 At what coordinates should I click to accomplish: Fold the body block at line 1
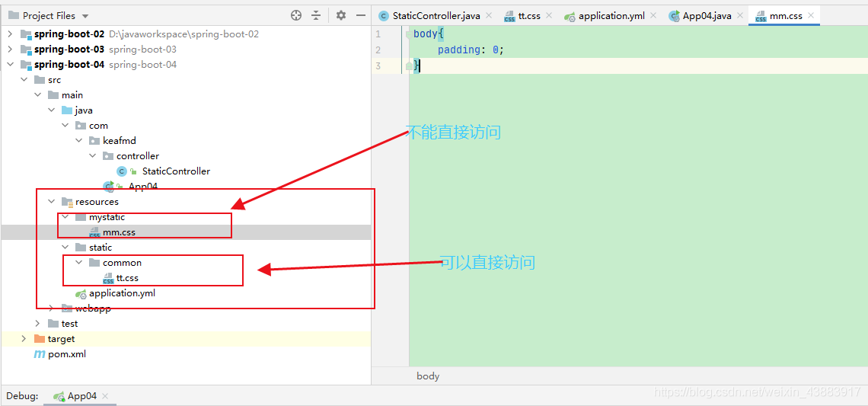pos(409,34)
